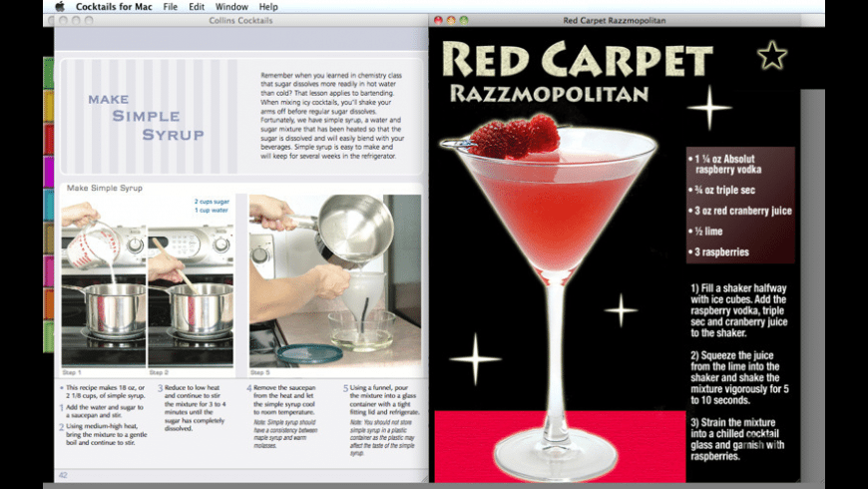
Task: Click the Step 1 pouring sugar photo
Action: click(x=104, y=279)
